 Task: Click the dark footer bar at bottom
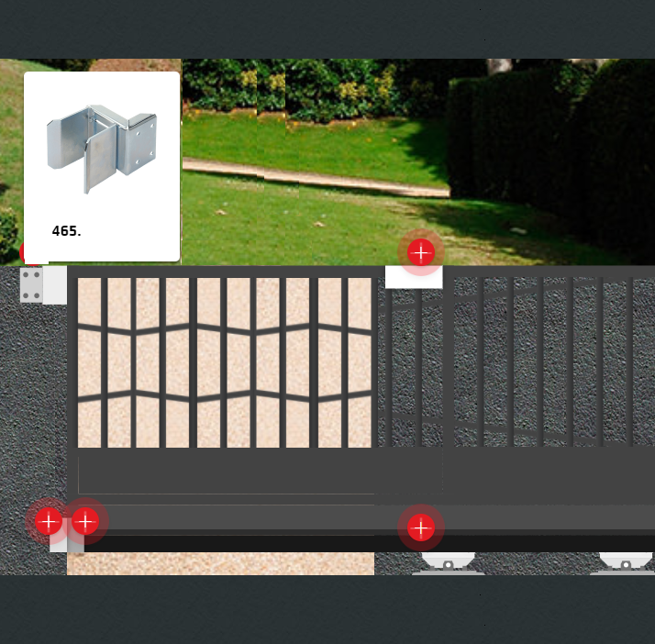327,610
